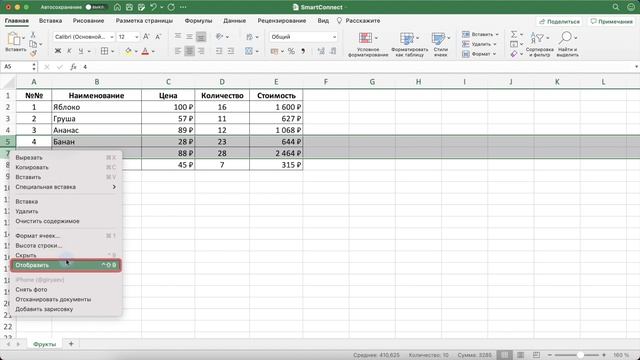Choose Отобразить in context menu

pos(66,265)
